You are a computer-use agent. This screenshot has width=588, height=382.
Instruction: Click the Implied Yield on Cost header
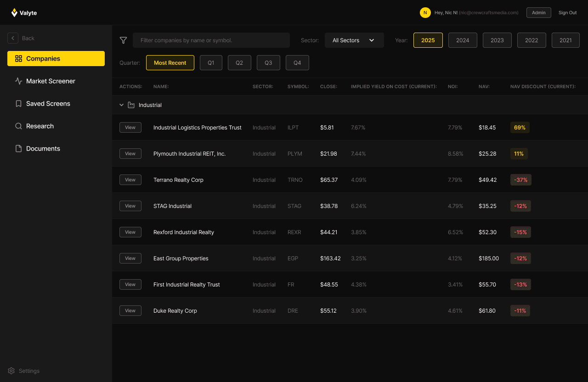tap(394, 87)
